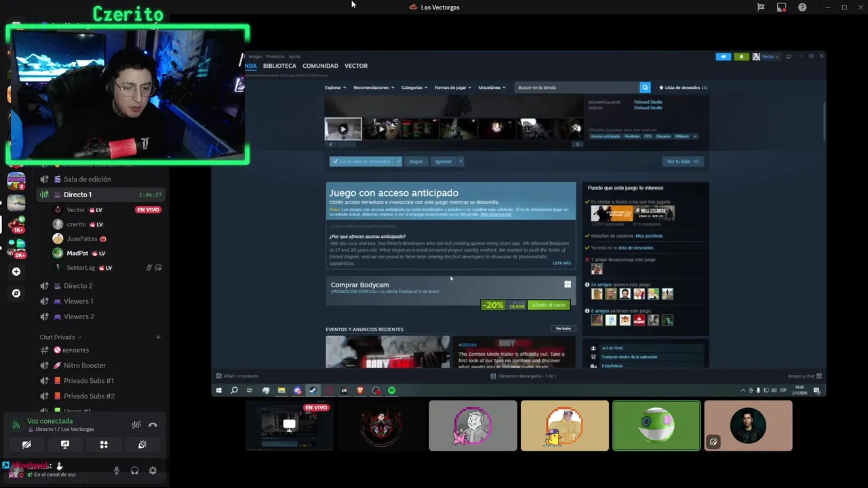This screenshot has height=488, width=868.
Task: Click the Steam store search magnifier button
Action: [x=645, y=87]
